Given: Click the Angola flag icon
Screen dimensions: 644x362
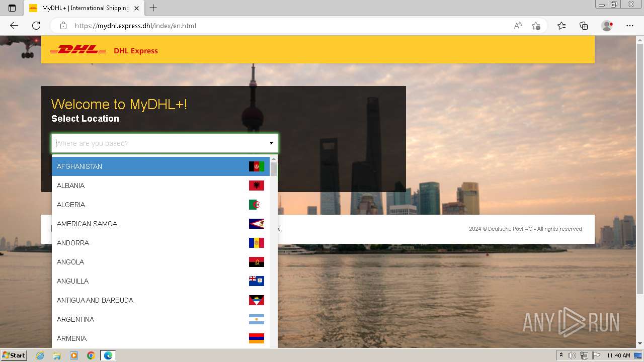Looking at the screenshot, I should click(257, 262).
